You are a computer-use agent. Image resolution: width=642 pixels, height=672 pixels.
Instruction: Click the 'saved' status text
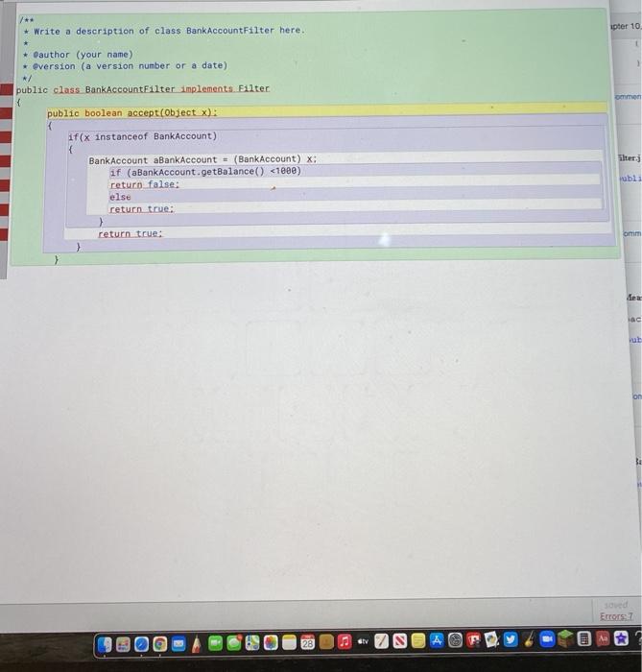coord(616,605)
